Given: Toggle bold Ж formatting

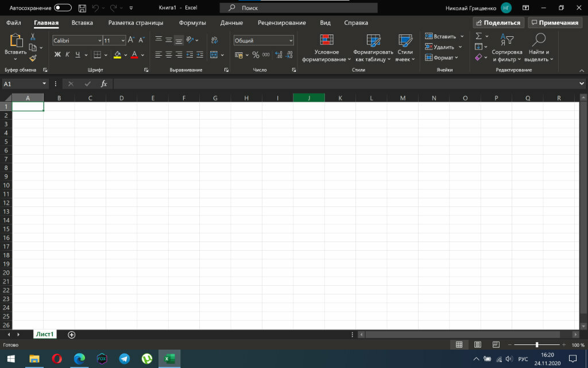Looking at the screenshot, I should pyautogui.click(x=57, y=55).
